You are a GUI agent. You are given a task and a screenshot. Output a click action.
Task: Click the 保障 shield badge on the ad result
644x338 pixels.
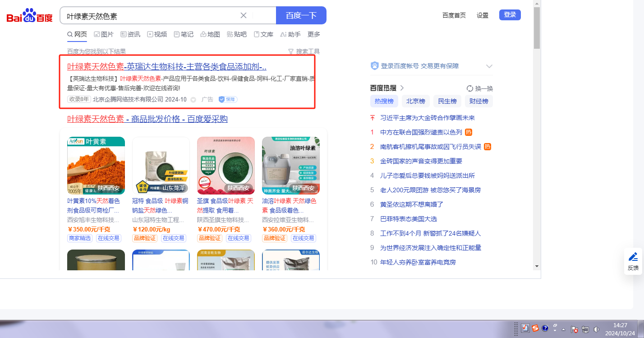(x=228, y=99)
